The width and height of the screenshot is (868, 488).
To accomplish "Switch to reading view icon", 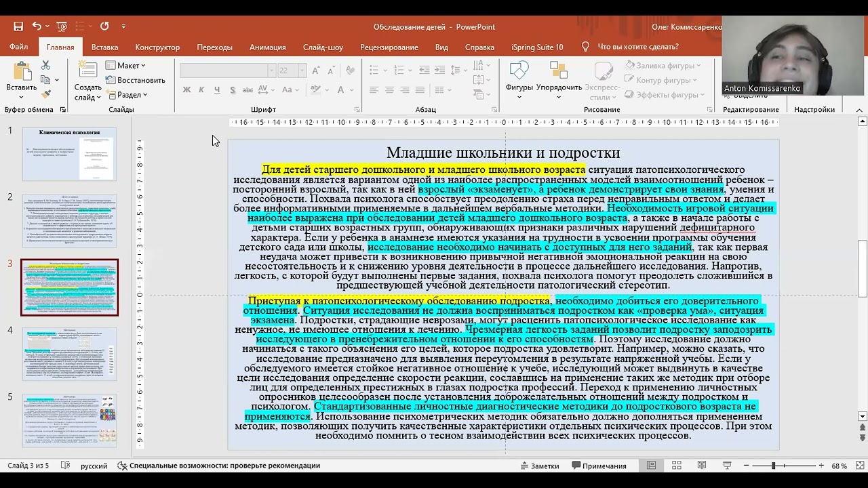I will (702, 466).
